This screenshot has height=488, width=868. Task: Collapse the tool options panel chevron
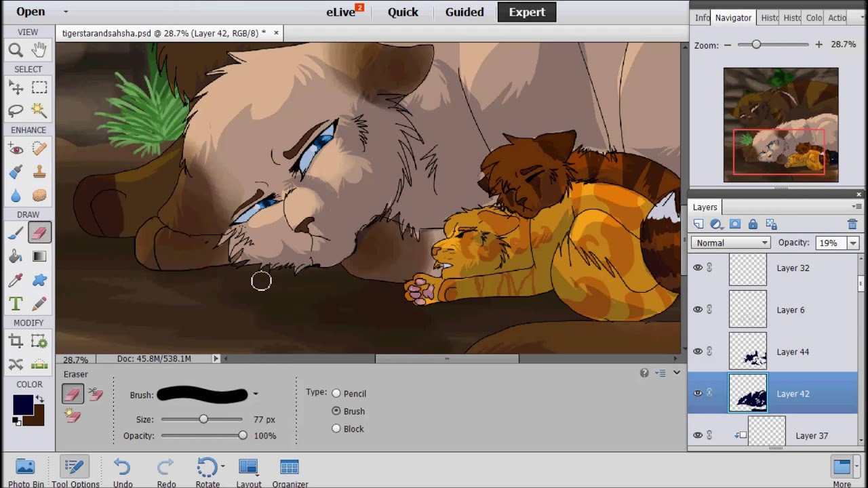tap(677, 373)
